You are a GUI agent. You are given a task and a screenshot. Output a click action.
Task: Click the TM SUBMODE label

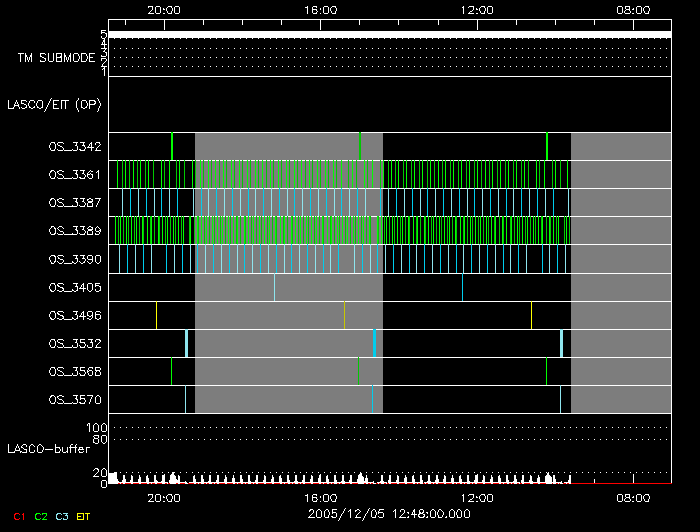point(56,58)
